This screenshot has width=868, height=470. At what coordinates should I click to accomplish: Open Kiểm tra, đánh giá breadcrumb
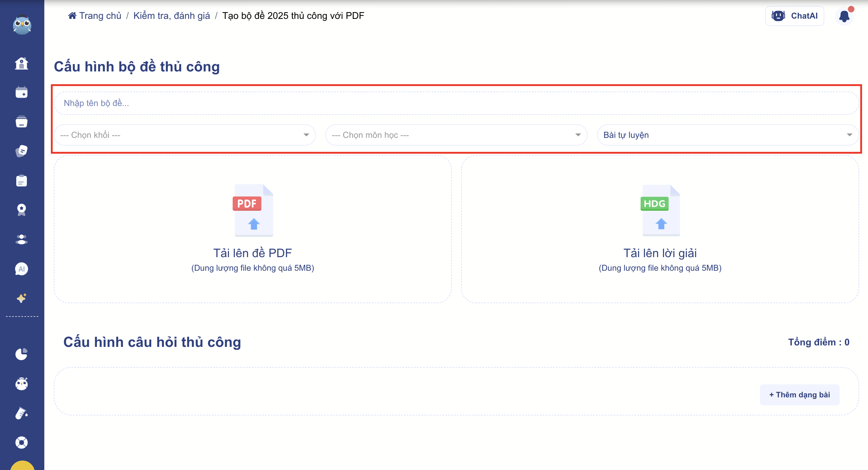pos(172,16)
